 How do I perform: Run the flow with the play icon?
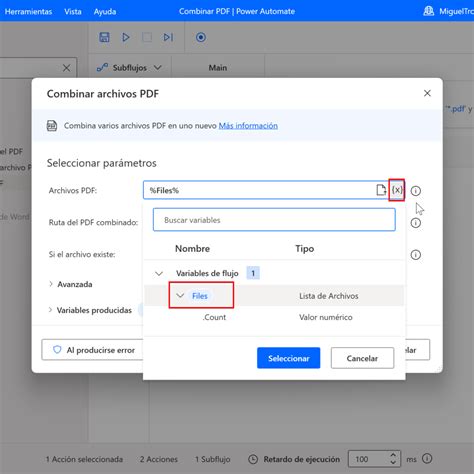click(126, 37)
